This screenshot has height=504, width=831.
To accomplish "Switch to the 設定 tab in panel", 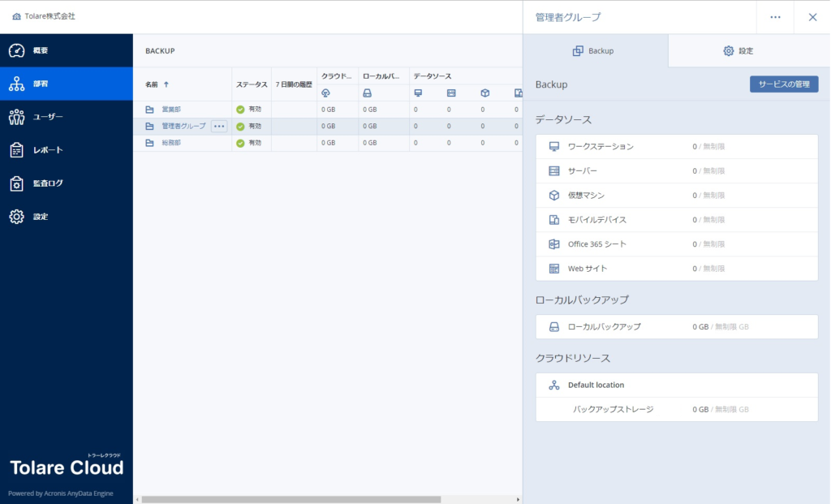I will (x=738, y=51).
